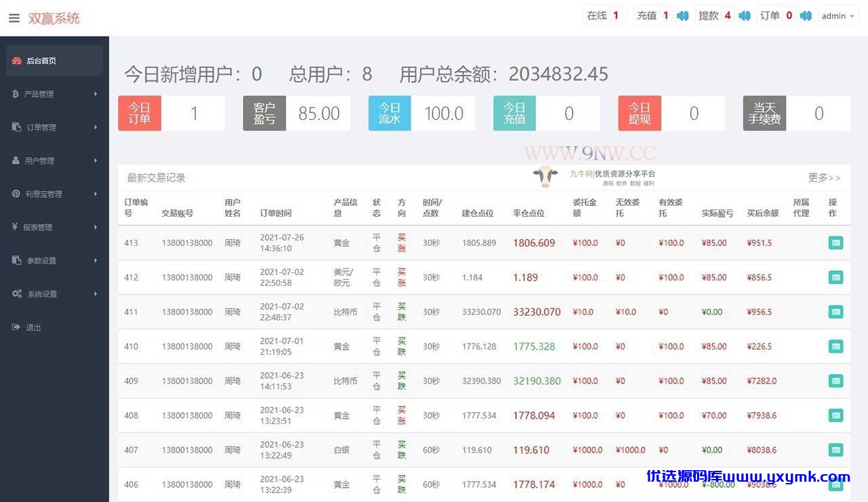
Task: Click the 在线 counter button
Action: tap(605, 16)
